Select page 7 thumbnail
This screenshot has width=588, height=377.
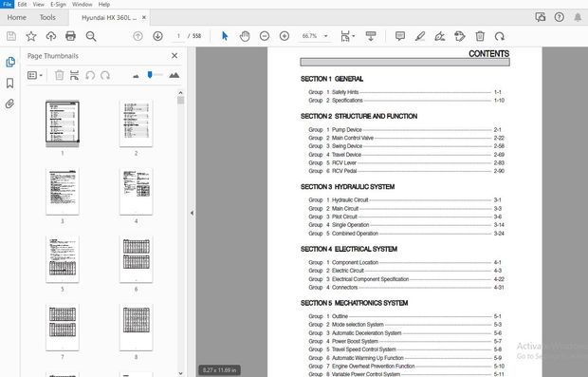[x=63, y=327]
